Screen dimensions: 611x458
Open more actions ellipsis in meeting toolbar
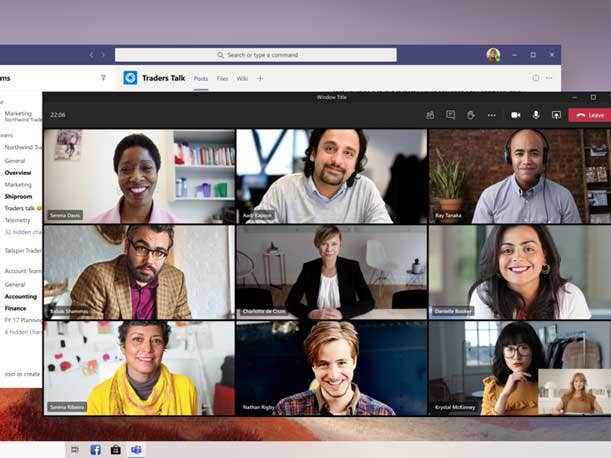(x=491, y=115)
